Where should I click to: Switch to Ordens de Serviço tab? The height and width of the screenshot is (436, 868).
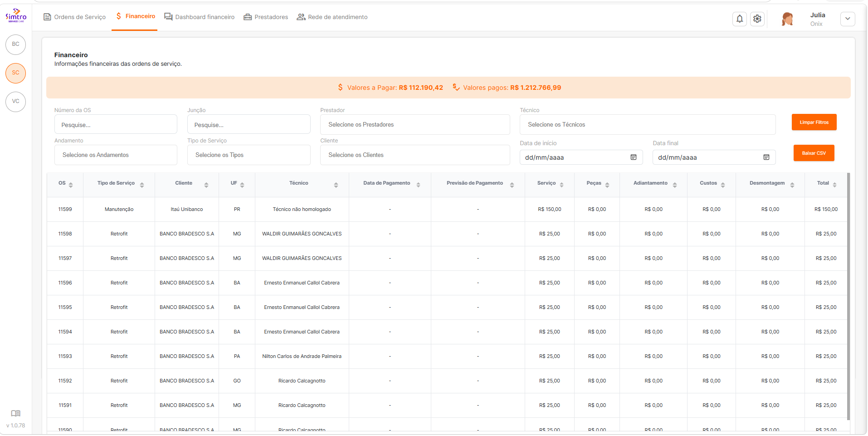tap(74, 17)
